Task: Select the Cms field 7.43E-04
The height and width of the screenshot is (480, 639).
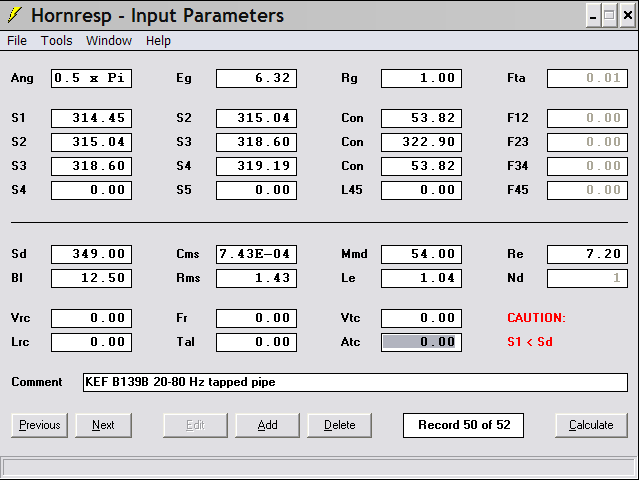Action: click(x=256, y=254)
